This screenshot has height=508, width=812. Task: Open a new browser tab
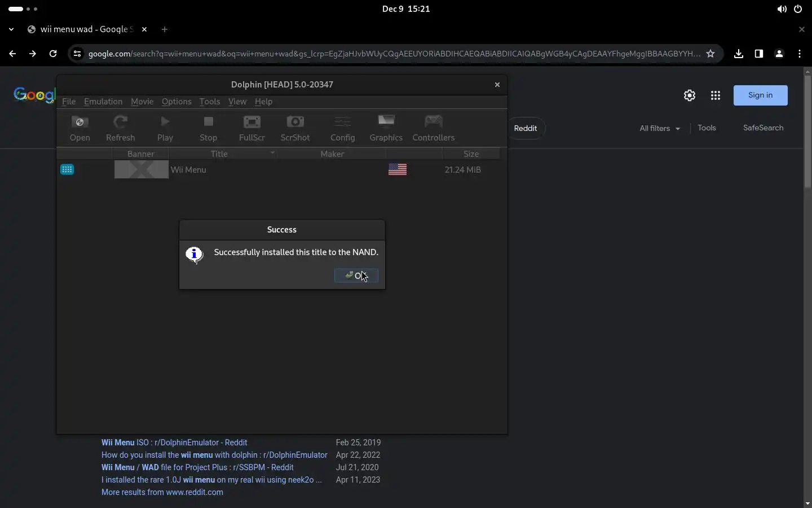point(165,29)
